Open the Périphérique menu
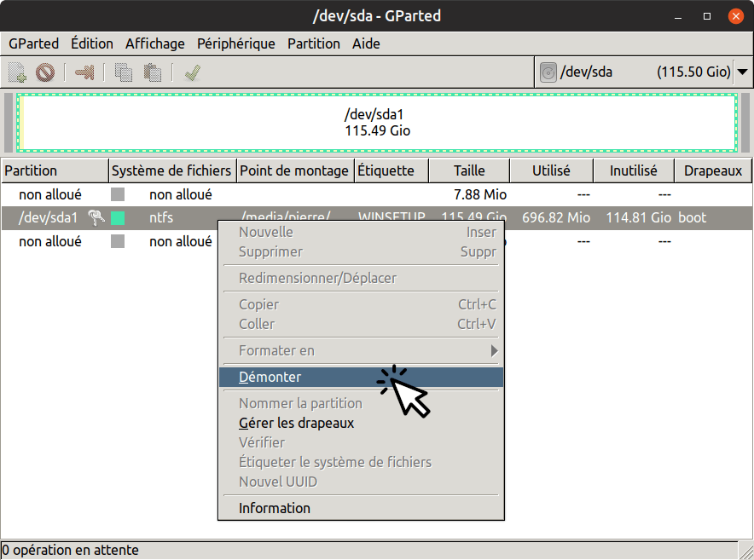754x560 pixels. pyautogui.click(x=236, y=43)
